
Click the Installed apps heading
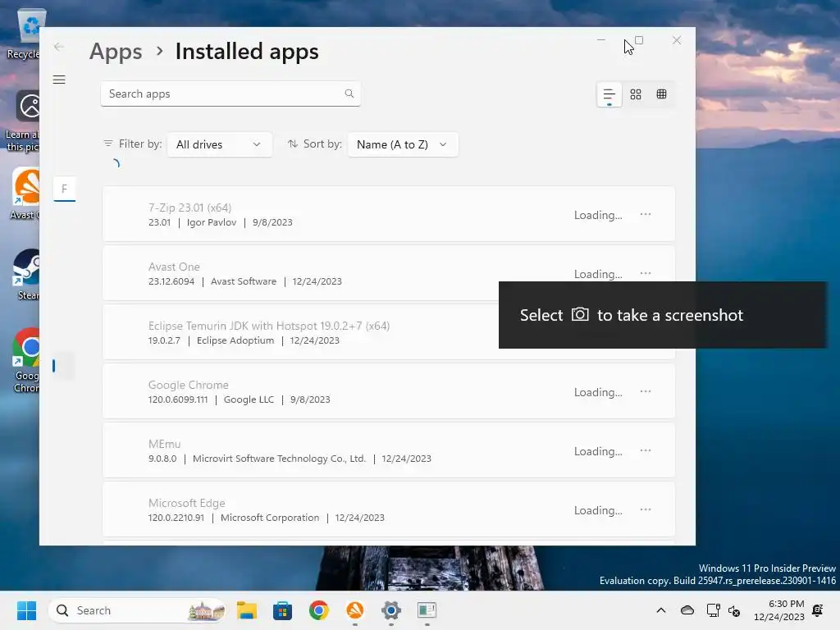(247, 52)
